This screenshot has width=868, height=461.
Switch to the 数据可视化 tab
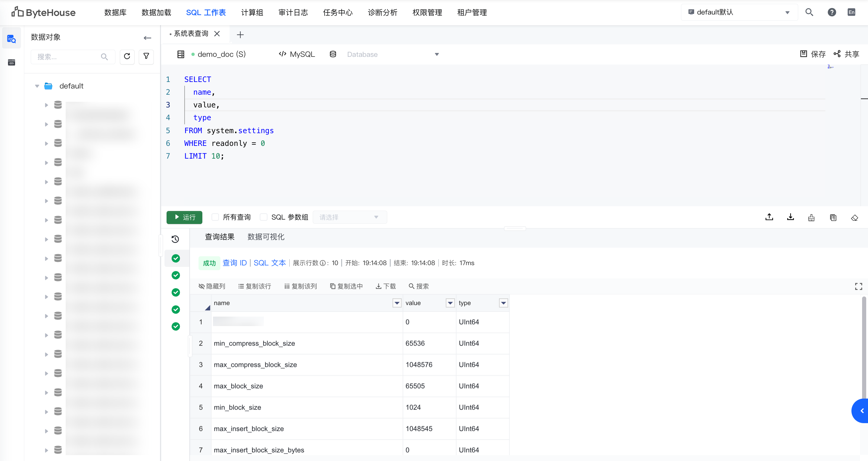[266, 237]
